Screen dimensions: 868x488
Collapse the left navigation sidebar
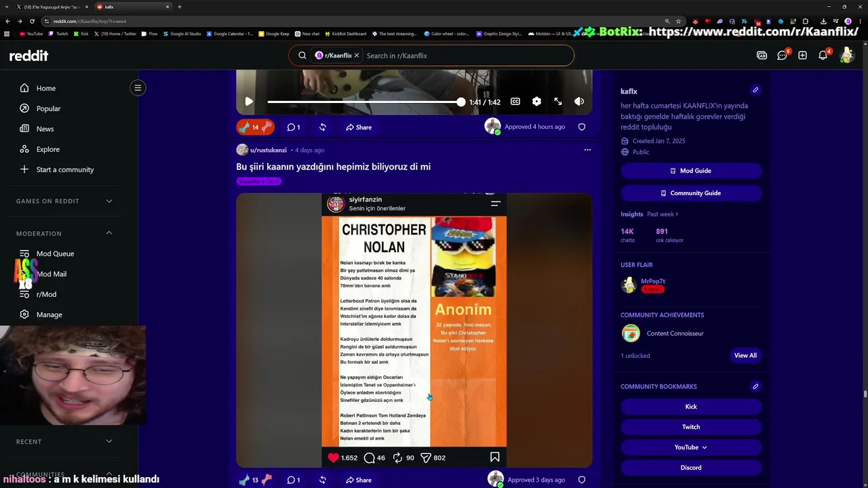pyautogui.click(x=138, y=87)
